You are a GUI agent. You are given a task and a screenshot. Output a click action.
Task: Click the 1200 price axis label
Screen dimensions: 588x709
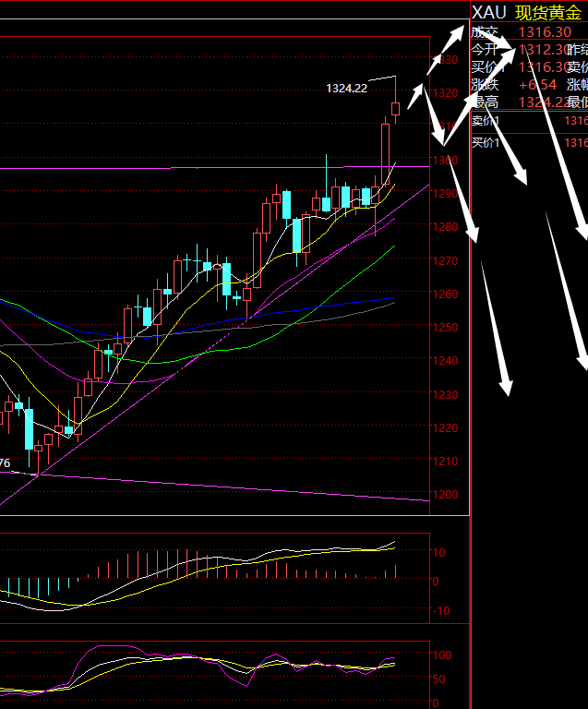tap(446, 495)
